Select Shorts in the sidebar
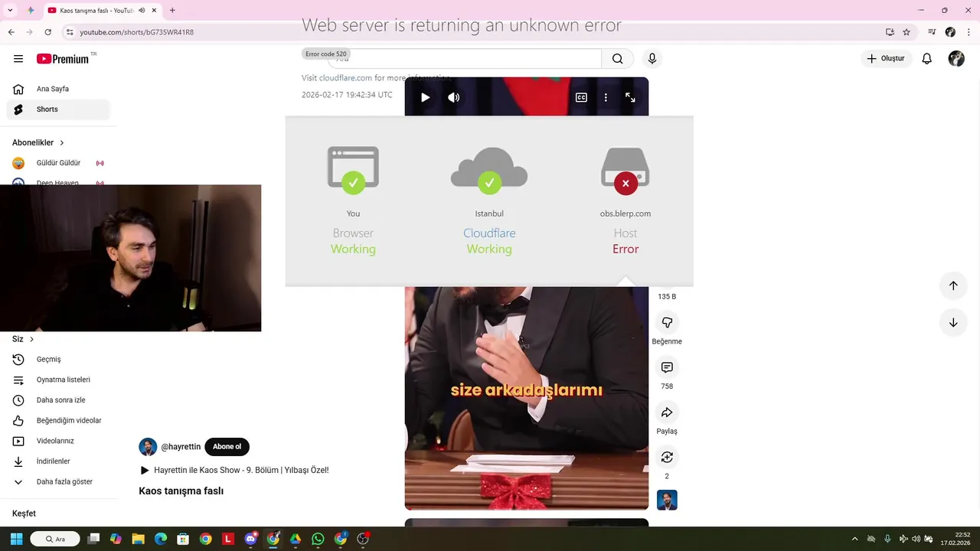 click(x=58, y=109)
